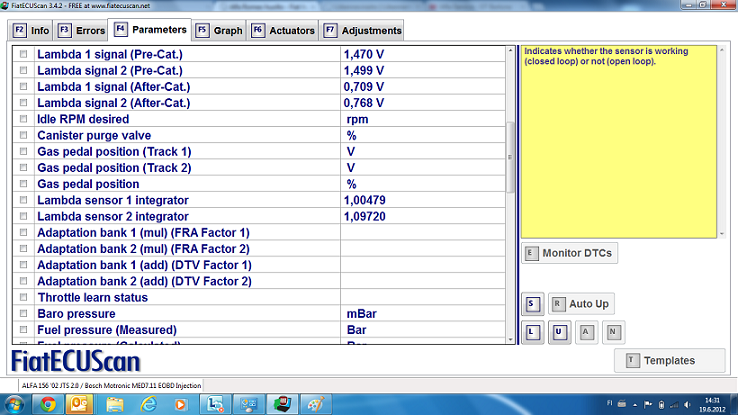Open the Graph tab

click(x=219, y=31)
